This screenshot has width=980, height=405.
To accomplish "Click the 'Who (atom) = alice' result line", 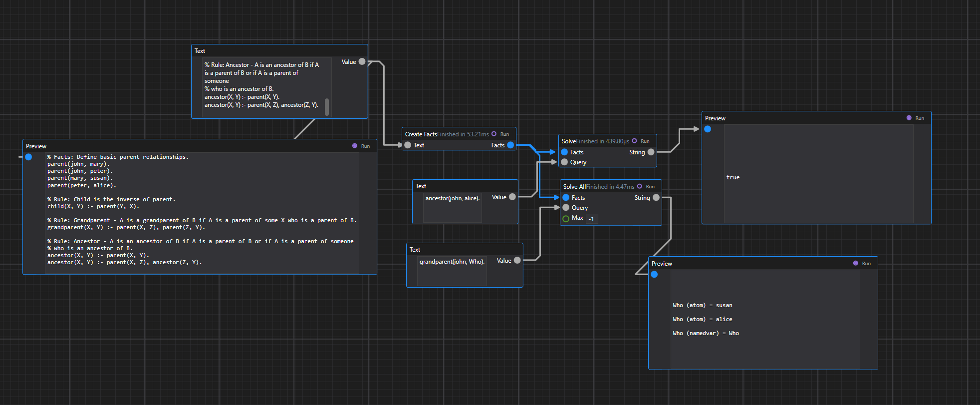I will pyautogui.click(x=703, y=319).
